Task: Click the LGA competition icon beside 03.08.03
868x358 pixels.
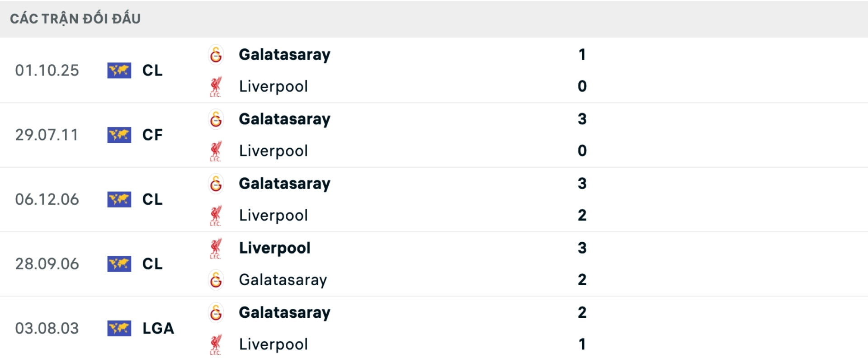Action: 119,328
